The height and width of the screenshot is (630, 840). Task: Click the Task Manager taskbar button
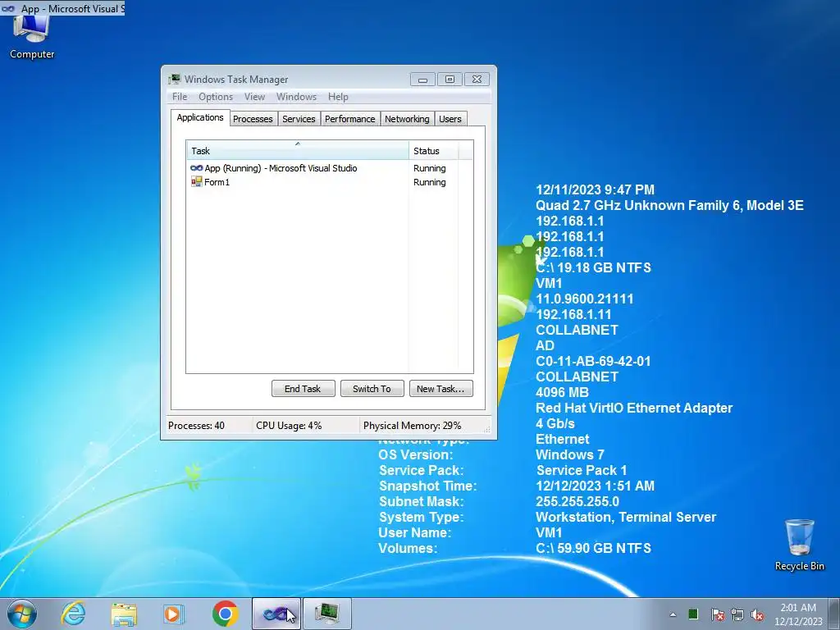(327, 614)
